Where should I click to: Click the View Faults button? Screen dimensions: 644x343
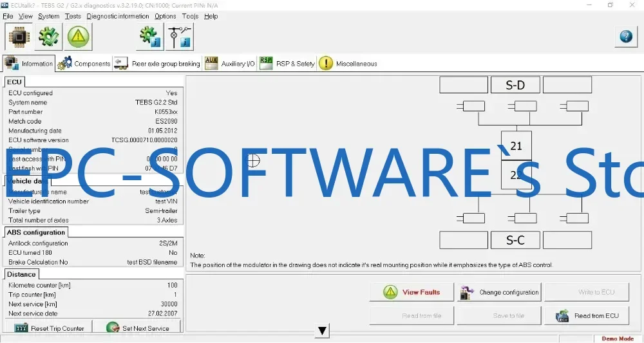(x=412, y=293)
